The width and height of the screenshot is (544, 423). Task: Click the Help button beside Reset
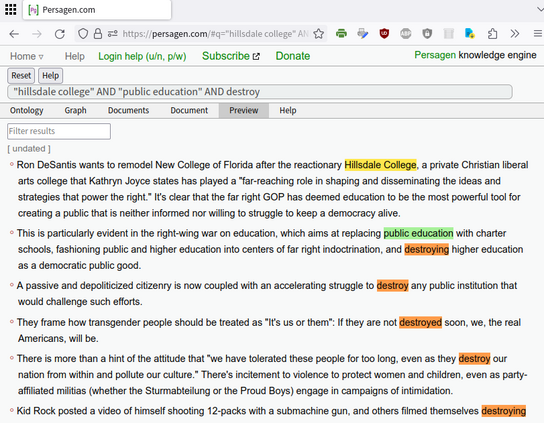(51, 76)
